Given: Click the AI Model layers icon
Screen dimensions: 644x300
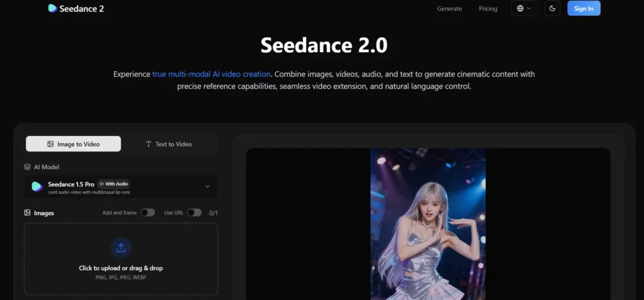Looking at the screenshot, I should pyautogui.click(x=28, y=167).
